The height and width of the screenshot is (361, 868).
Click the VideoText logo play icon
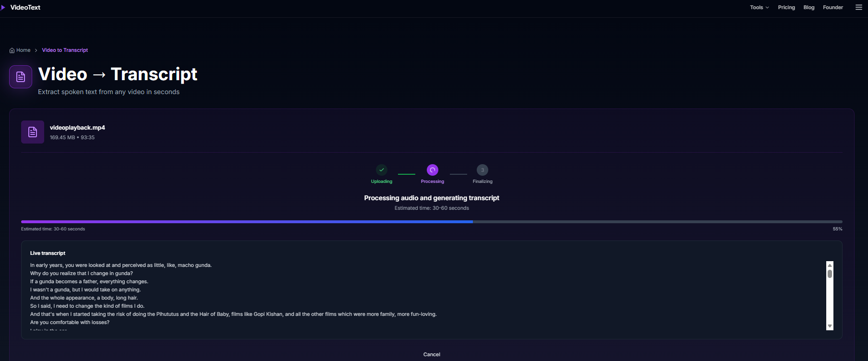[x=3, y=7]
